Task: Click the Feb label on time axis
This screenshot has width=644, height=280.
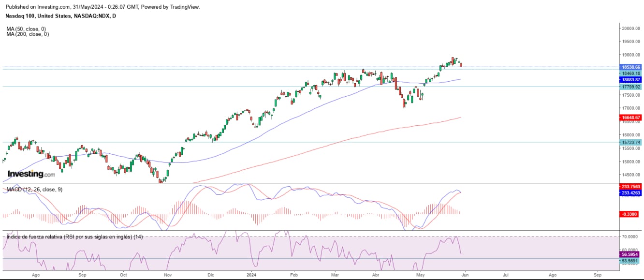Action: click(294, 275)
